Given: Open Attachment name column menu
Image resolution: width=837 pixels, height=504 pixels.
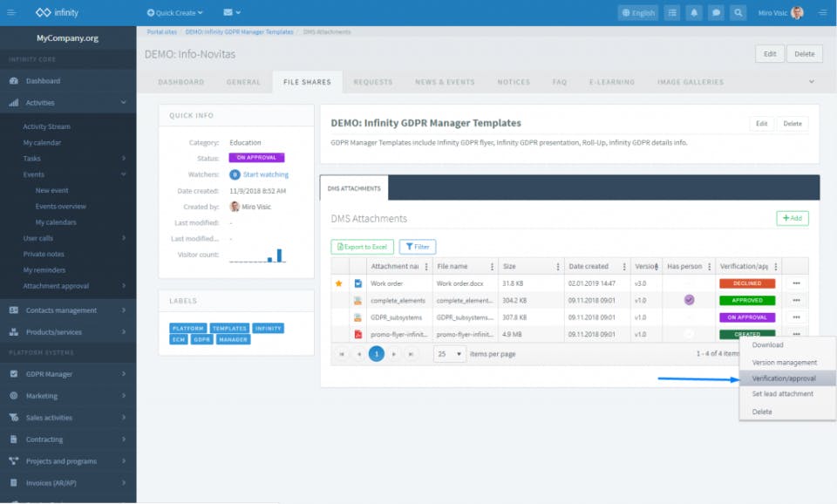Looking at the screenshot, I should point(426,267).
